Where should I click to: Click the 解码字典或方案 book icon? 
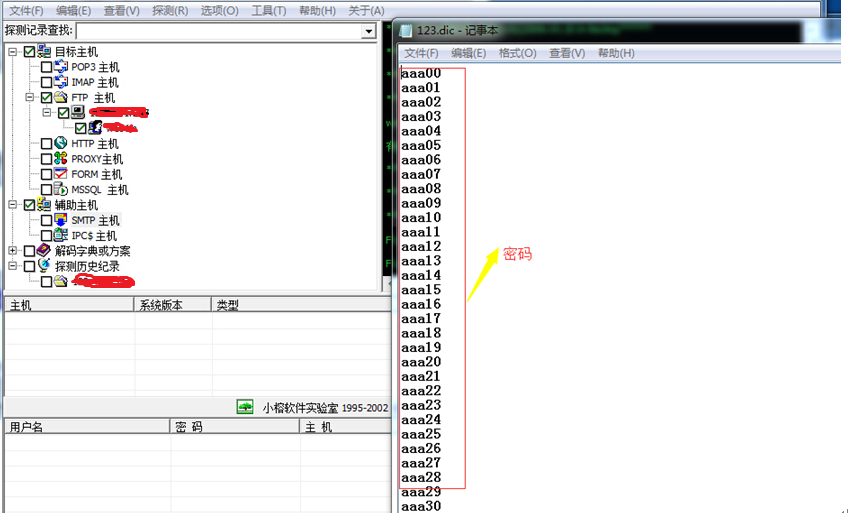[44, 251]
